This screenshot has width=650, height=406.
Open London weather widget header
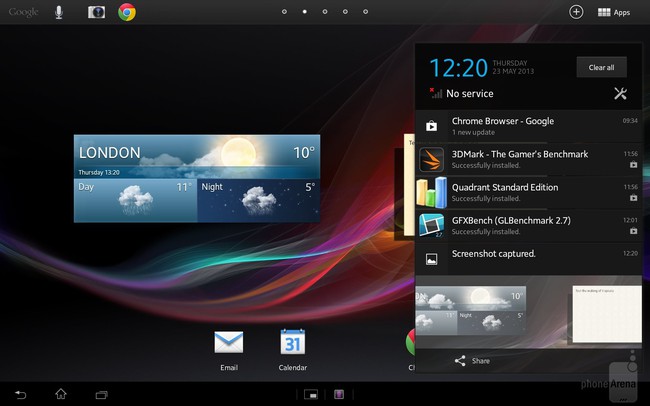197,156
